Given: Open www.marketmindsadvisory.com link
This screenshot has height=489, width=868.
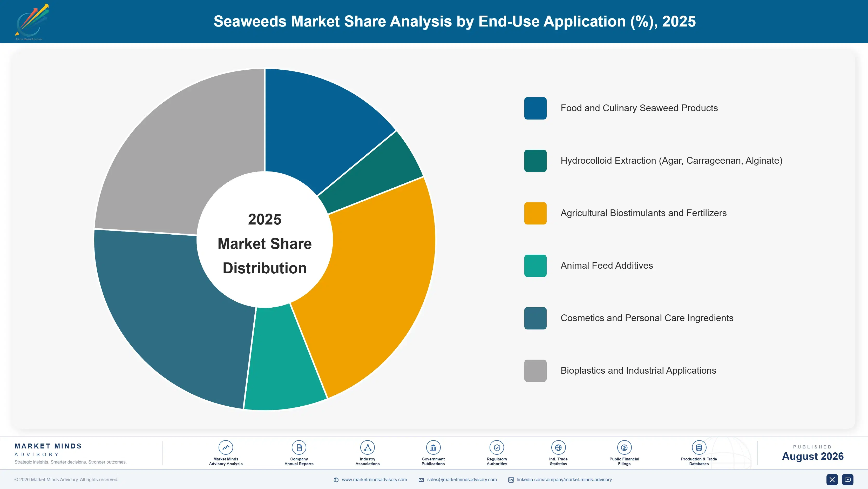Looking at the screenshot, I should (374, 480).
